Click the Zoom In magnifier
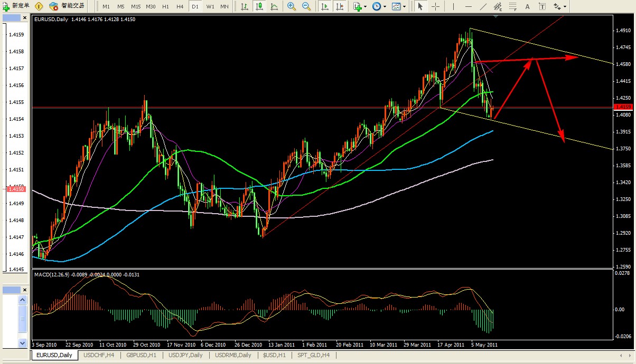Screen dimensions: 636x364 (292, 6)
